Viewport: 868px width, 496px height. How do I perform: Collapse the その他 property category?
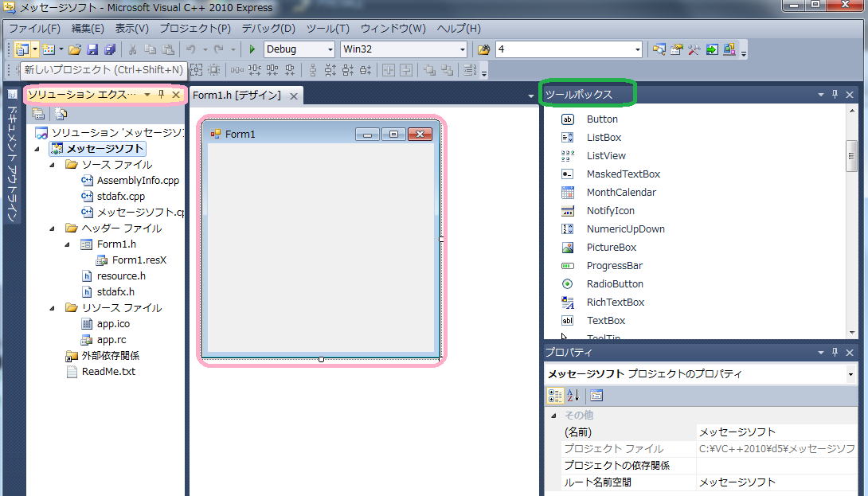click(x=553, y=416)
